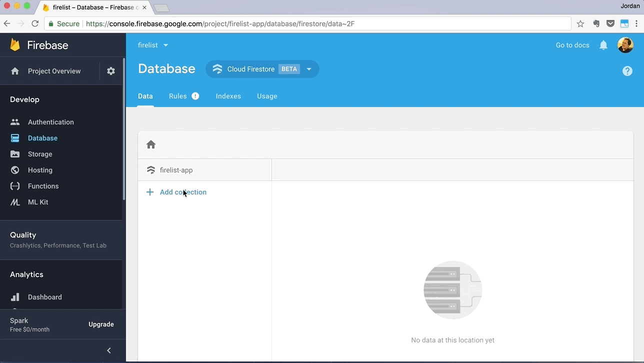
Task: Open Analytics Dashboard in the sidebar
Action: tap(45, 297)
